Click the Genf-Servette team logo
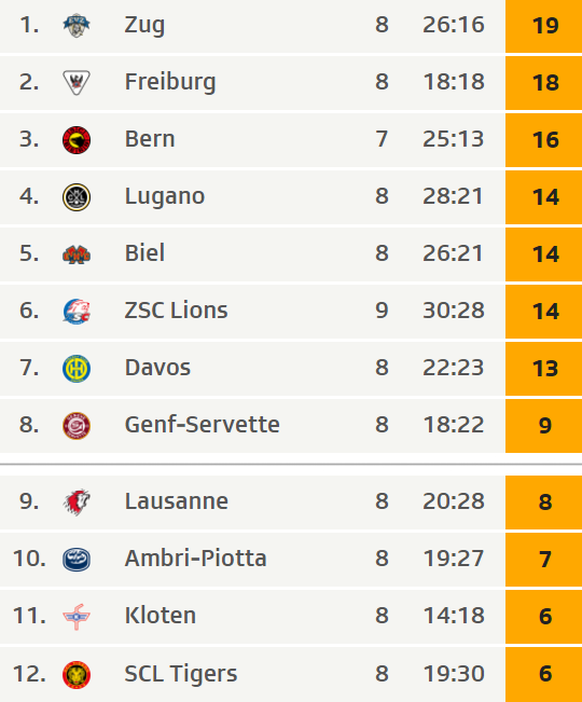The height and width of the screenshot is (702, 582). [76, 426]
